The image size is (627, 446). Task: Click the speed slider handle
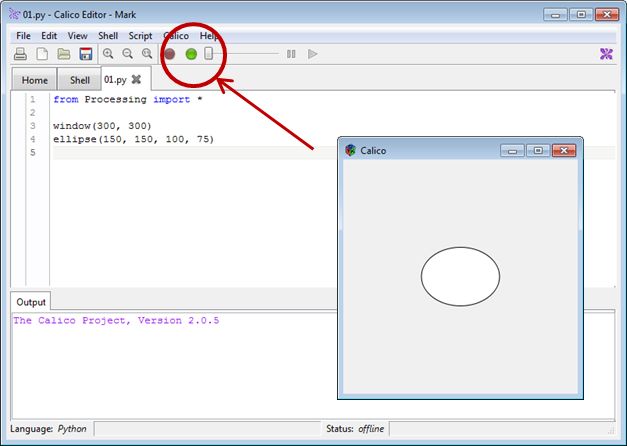(x=208, y=54)
